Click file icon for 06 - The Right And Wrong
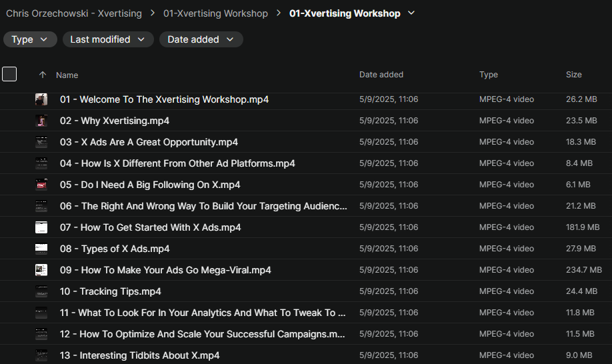Screen dimensions: 612x364 (x=41, y=206)
